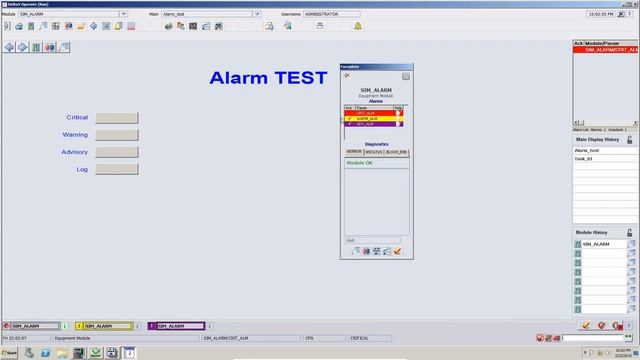Click the first icon in Faceplate bottom row
Viewport: 640px width, 360px height.
click(356, 251)
